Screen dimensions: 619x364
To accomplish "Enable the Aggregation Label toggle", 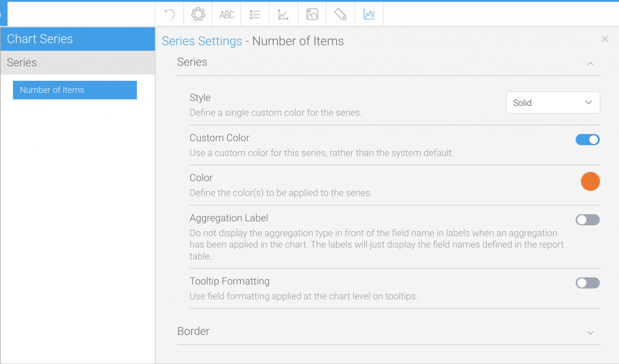I will (x=588, y=220).
